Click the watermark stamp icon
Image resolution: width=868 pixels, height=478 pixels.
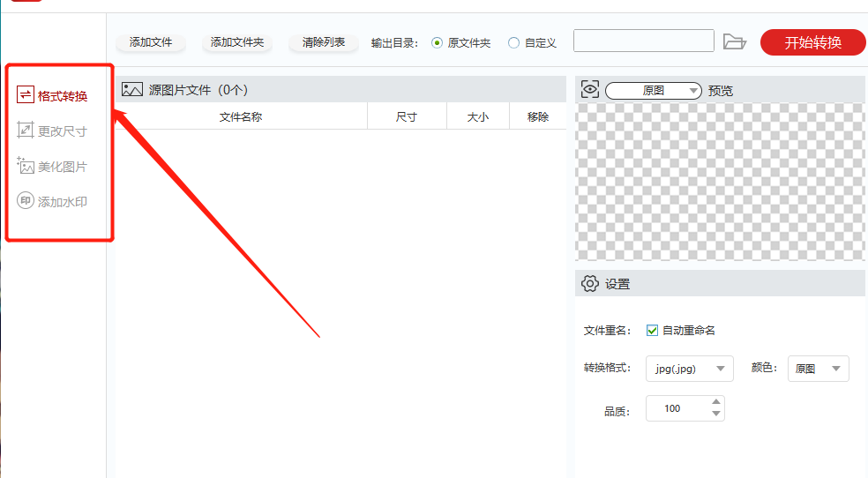(26, 201)
